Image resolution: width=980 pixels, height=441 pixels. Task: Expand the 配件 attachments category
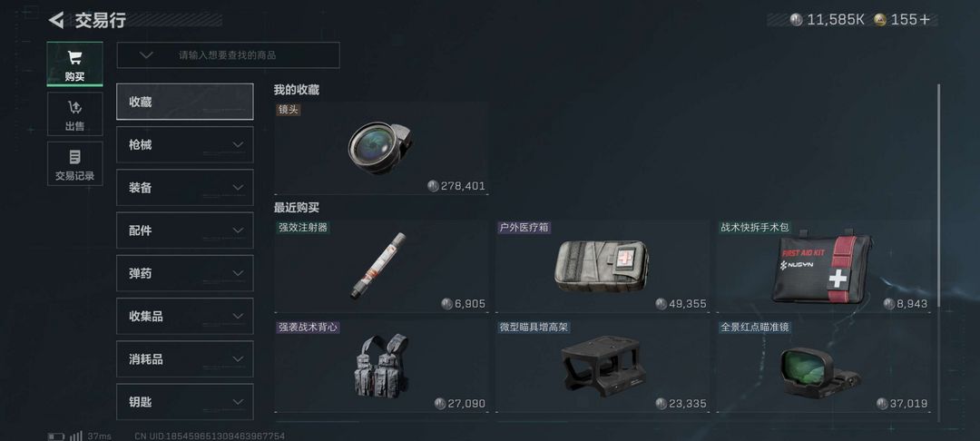pyautogui.click(x=185, y=230)
